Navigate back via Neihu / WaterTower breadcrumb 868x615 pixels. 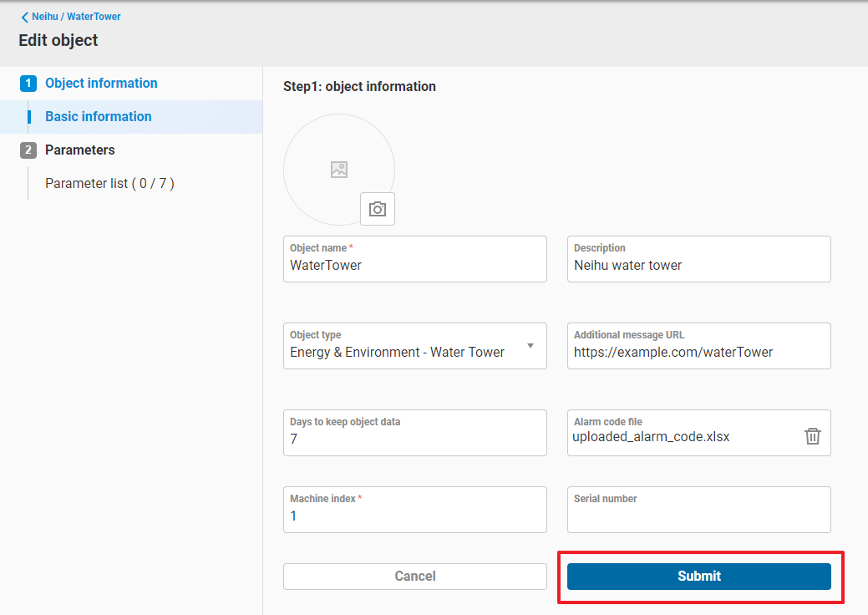pos(76,17)
